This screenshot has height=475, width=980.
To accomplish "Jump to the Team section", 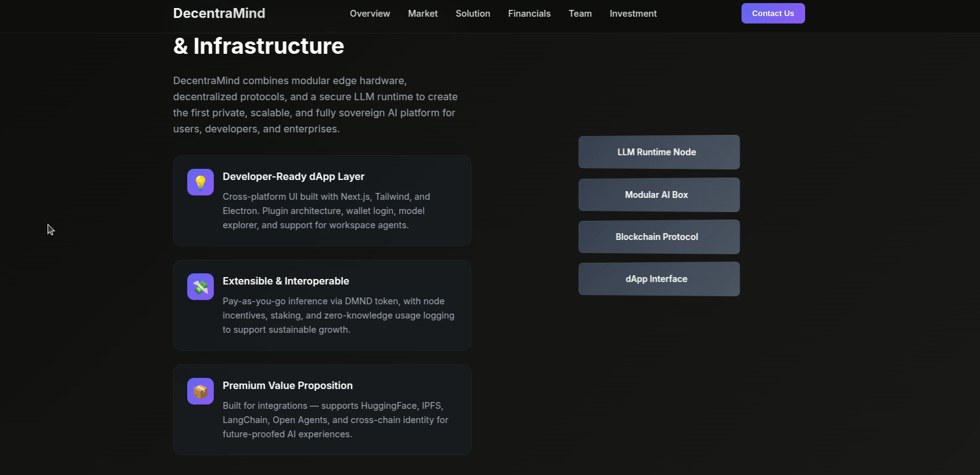I will coord(580,14).
